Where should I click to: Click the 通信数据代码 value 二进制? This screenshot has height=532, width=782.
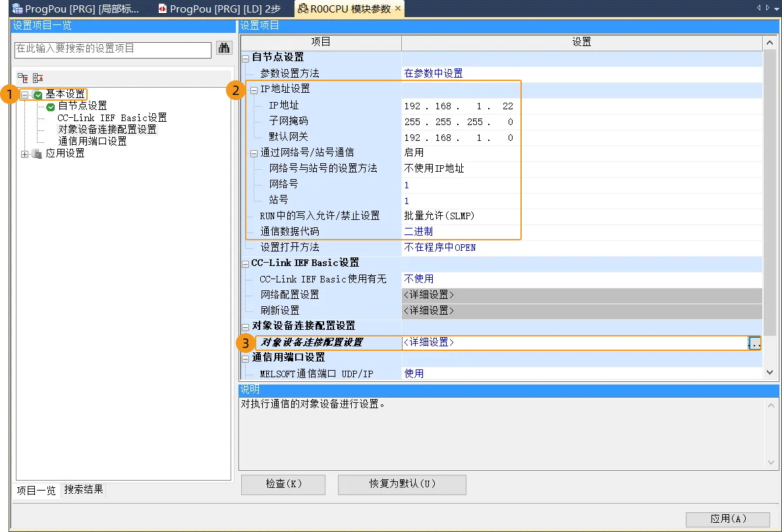click(418, 232)
